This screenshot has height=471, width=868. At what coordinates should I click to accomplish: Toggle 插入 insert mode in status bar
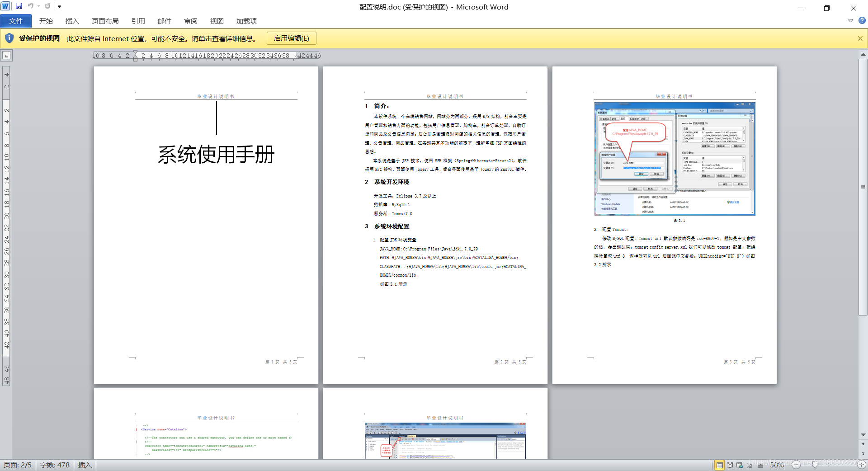pos(85,465)
